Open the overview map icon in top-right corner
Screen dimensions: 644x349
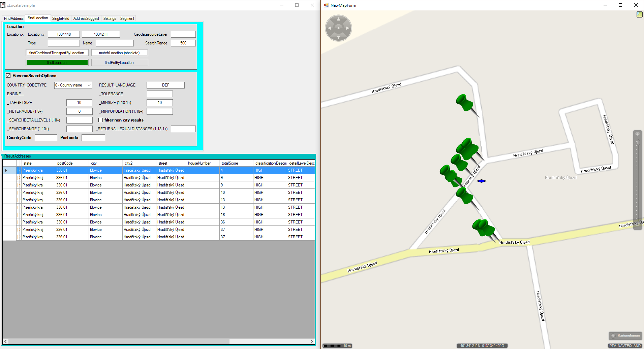(x=639, y=14)
